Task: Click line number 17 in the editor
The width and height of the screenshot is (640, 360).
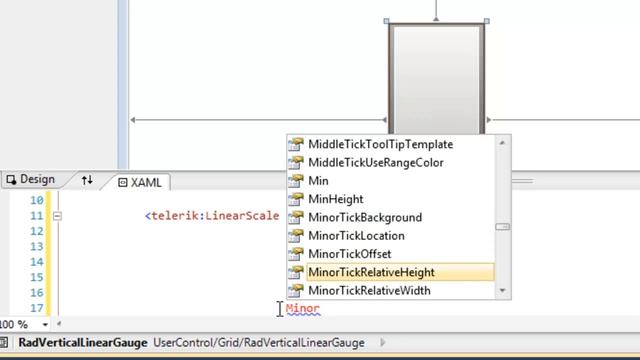Action: coord(37,308)
